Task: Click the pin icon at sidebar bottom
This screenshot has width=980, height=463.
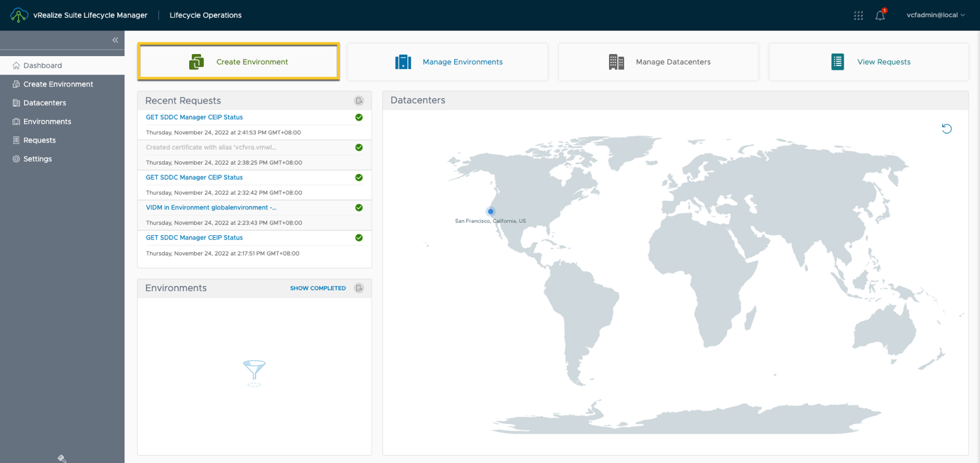Action: 62,459
